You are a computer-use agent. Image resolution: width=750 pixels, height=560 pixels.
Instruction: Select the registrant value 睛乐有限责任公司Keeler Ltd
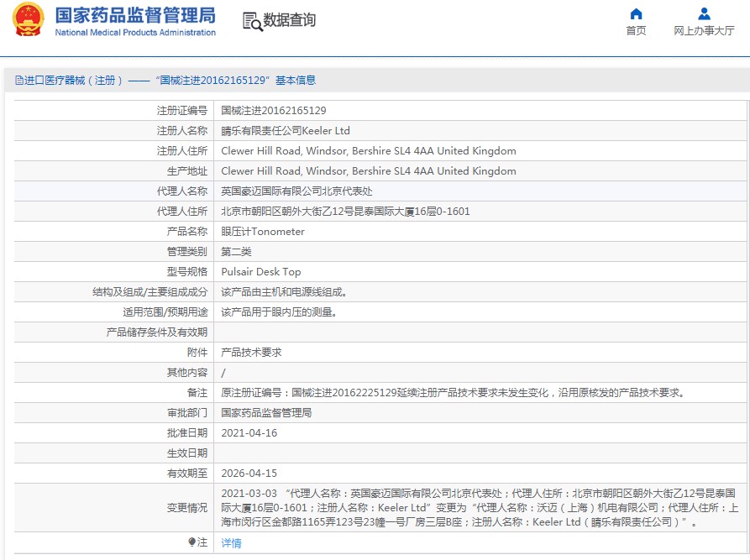click(286, 131)
